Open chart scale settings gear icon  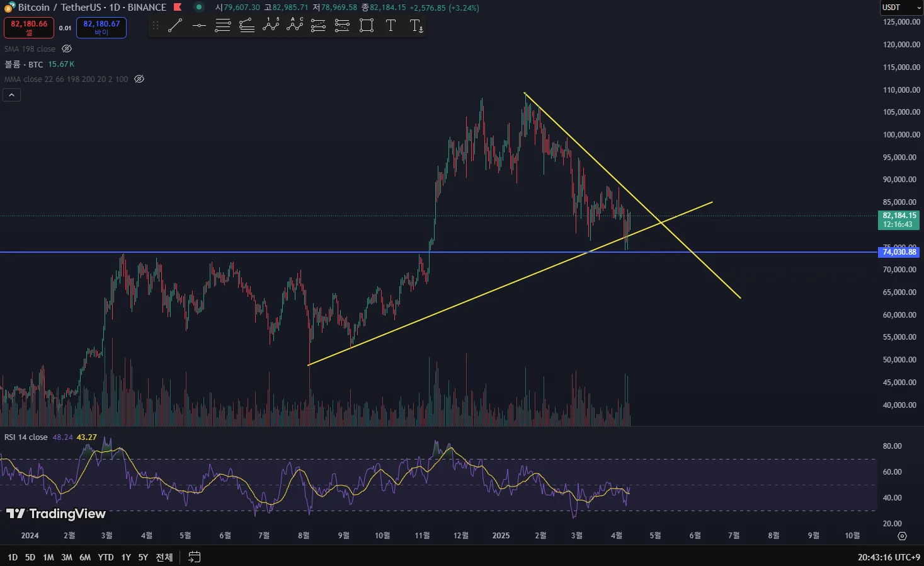902,536
